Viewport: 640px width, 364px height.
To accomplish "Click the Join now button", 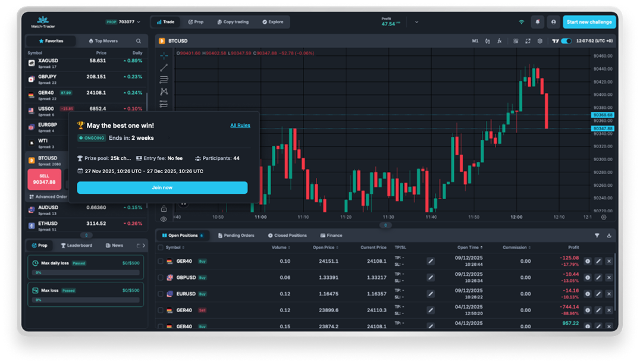I will tap(162, 187).
